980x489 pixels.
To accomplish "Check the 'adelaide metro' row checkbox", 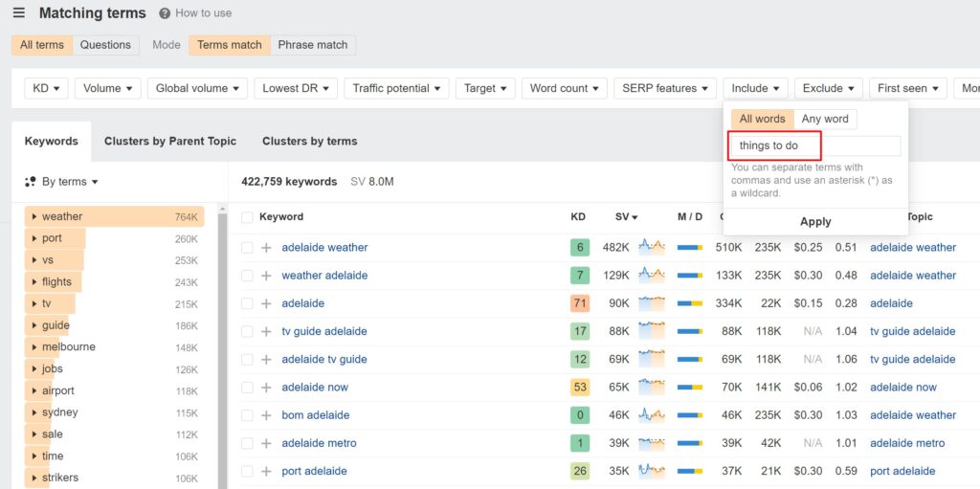I will tap(247, 443).
